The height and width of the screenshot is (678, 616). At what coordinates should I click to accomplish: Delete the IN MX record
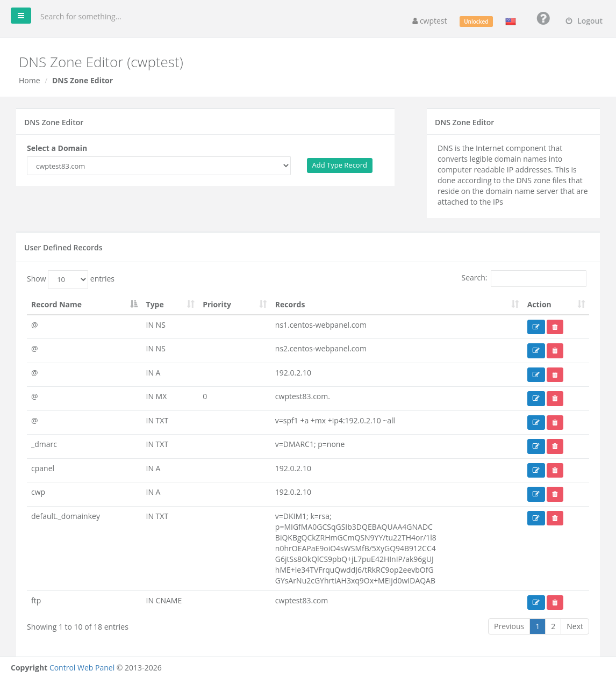[555, 398]
